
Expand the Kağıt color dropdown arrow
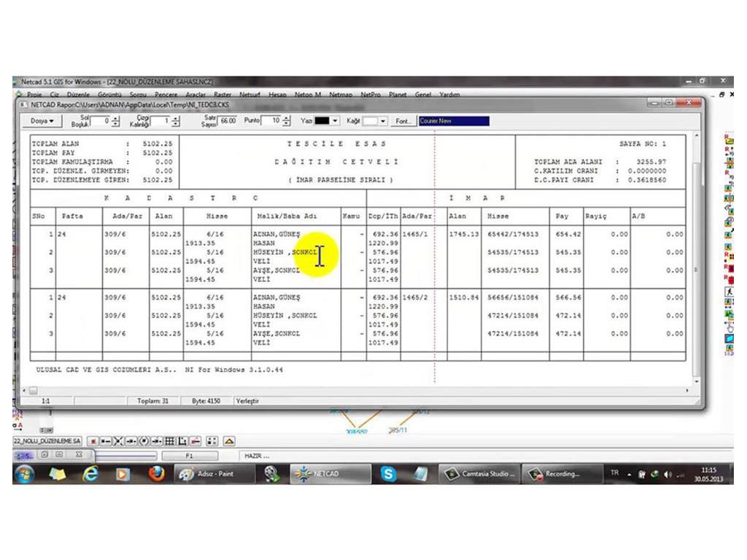tap(383, 121)
